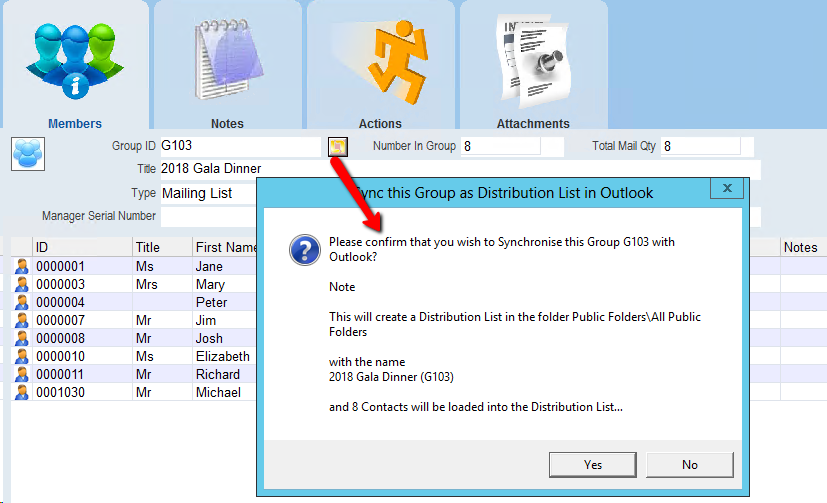Click the Group ID field containing G103

pyautogui.click(x=240, y=146)
